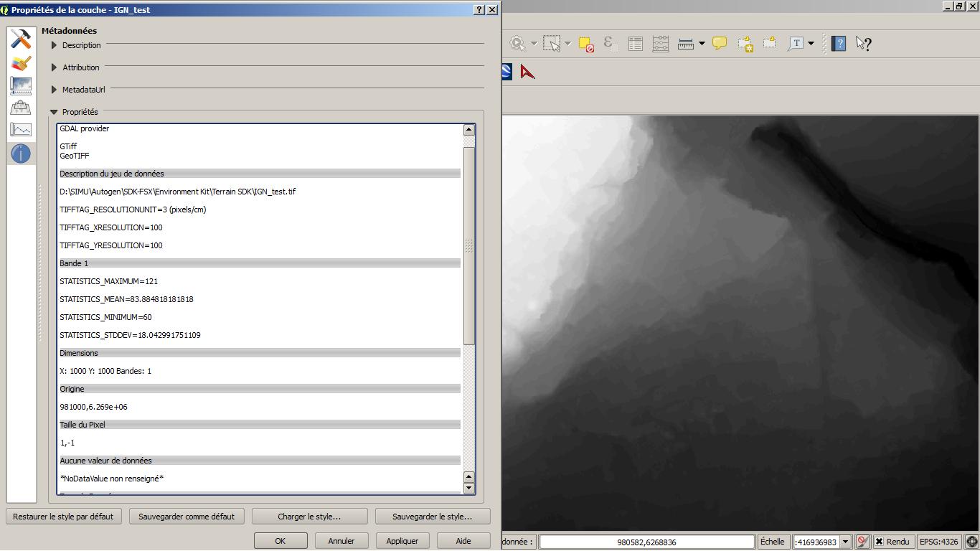
Task: Open the help contents book icon
Action: pos(839,44)
